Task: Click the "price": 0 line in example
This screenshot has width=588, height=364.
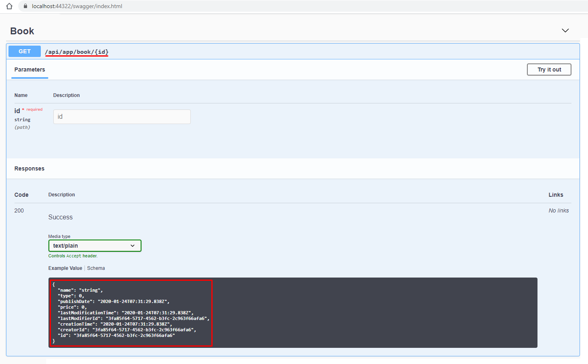Action: coord(72,307)
